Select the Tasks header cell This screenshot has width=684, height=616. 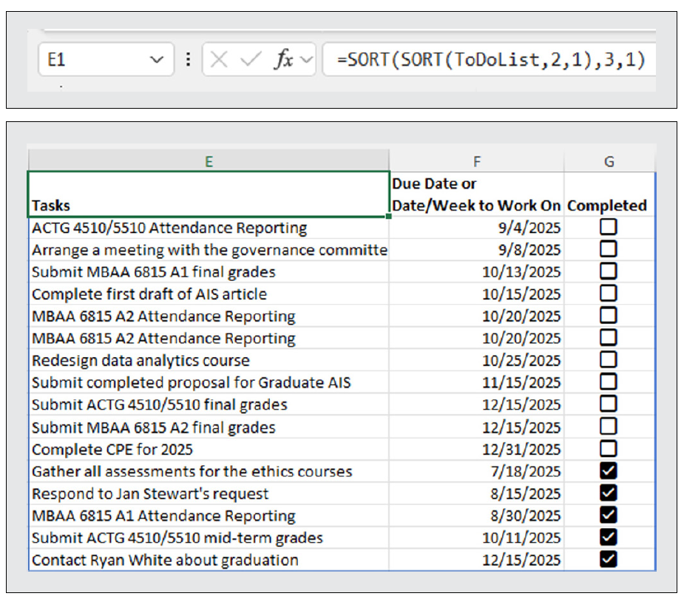(x=209, y=194)
